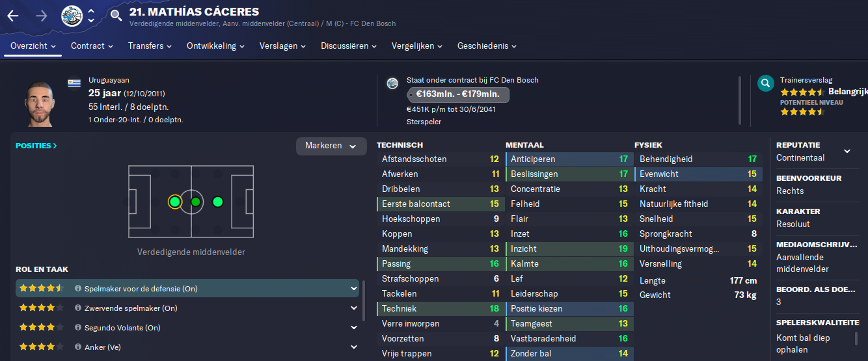Open the Ontwikkeling menu
The width and height of the screenshot is (868, 361).
tap(215, 46)
